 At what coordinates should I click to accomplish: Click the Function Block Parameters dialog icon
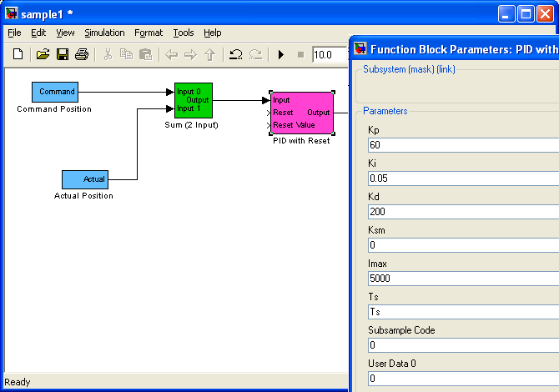(360, 48)
